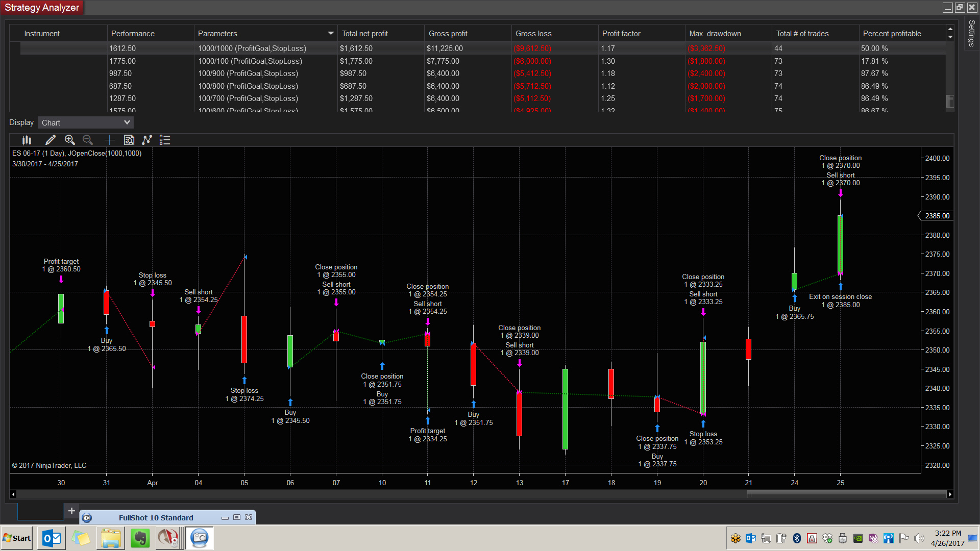980x551 pixels.
Task: Select the 1000/100 parameters result row
Action: click(x=250, y=61)
